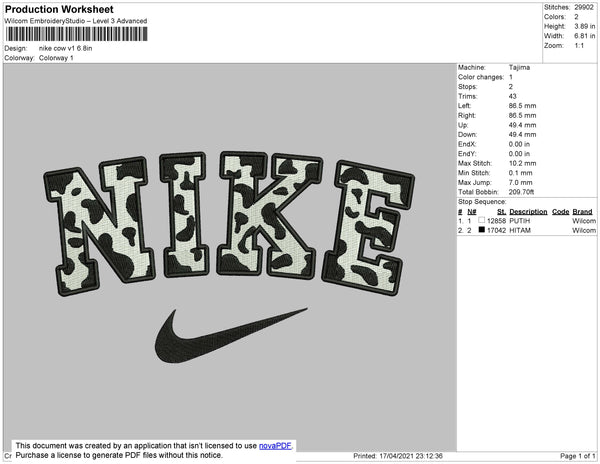Click the 'Machine:' label
Viewport: 600px width, 464px height.
pos(472,67)
